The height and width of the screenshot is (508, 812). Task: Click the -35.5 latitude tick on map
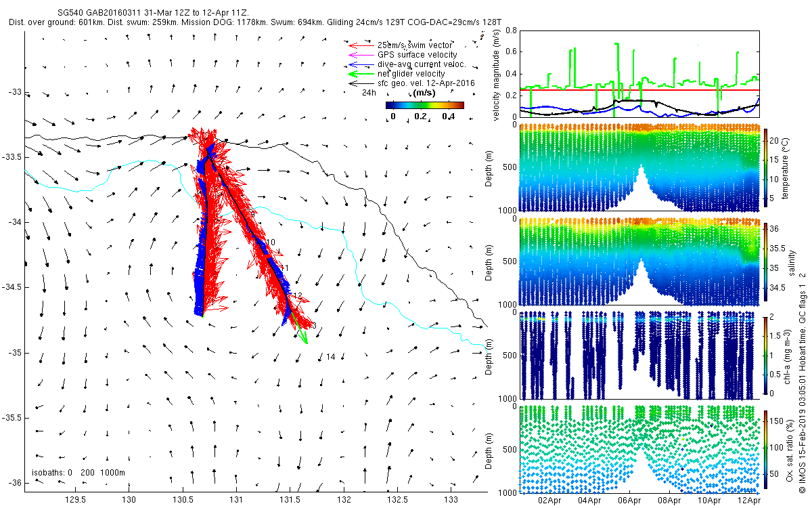[12, 418]
